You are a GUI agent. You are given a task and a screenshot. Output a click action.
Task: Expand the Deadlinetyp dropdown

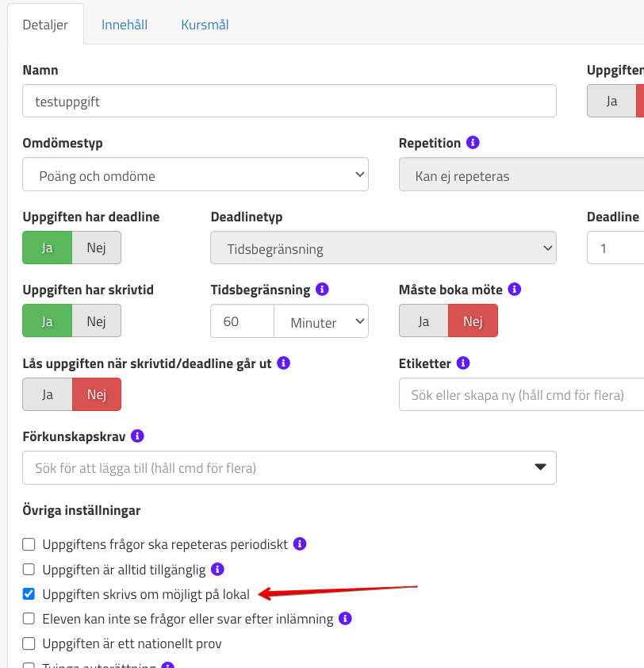point(383,248)
